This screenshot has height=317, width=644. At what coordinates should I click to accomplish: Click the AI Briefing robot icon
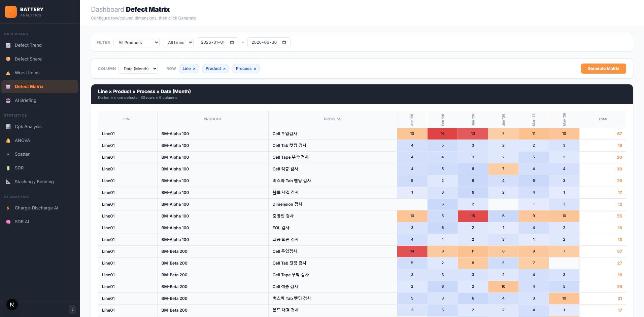(8, 101)
